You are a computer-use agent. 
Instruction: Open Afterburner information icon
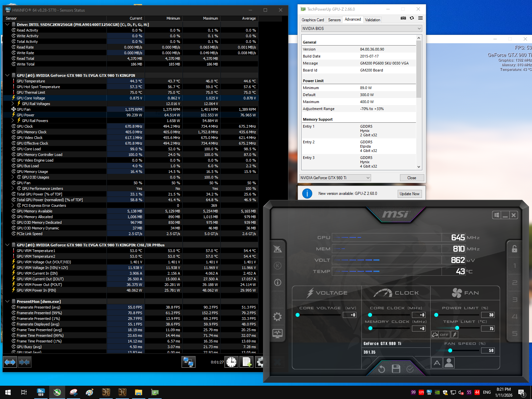pos(278,282)
